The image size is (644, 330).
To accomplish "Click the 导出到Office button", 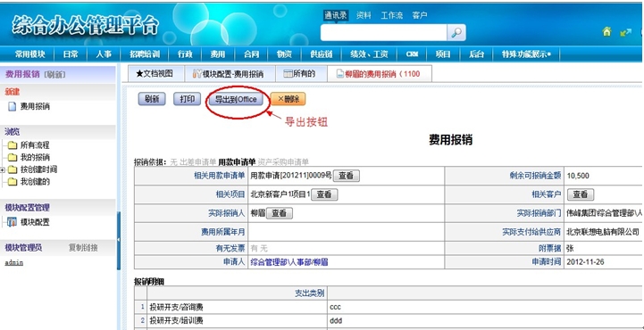I will coord(236,100).
